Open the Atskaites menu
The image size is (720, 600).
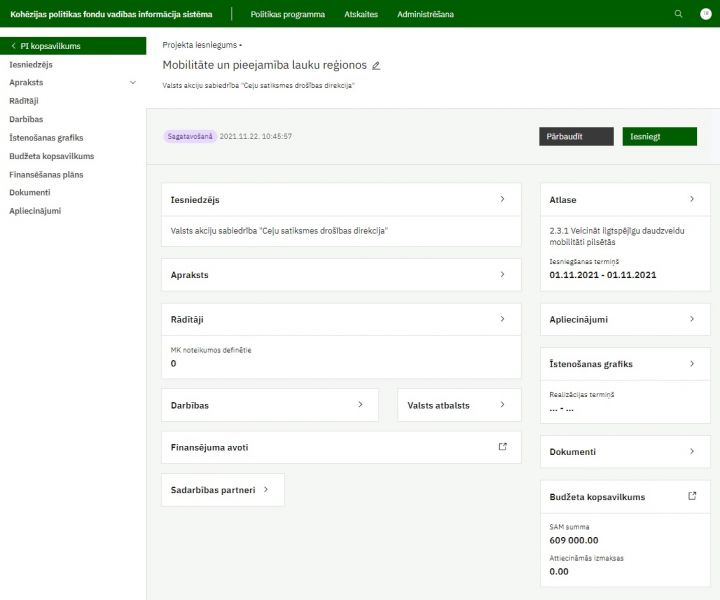(360, 15)
